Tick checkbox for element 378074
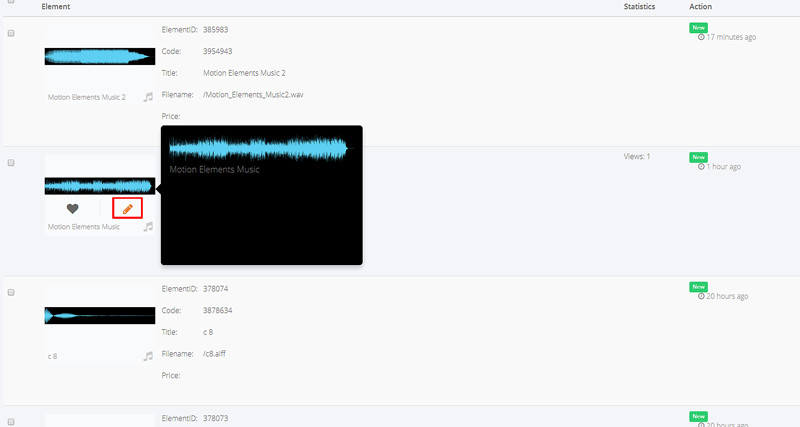Viewport: 800px width, 427px height. coord(11,292)
